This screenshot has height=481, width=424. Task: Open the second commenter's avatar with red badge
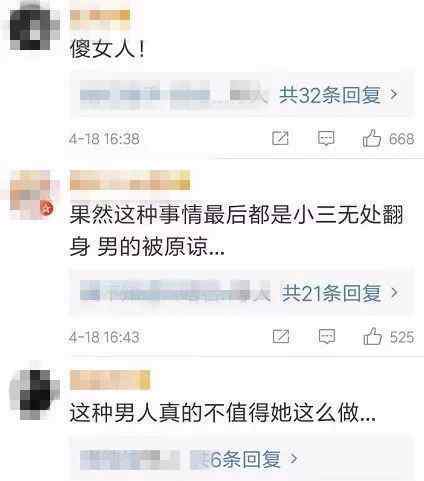point(32,195)
